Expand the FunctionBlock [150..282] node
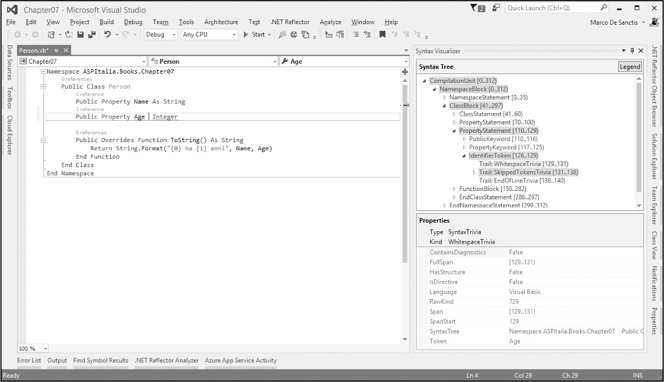The image size is (664, 382). 454,189
